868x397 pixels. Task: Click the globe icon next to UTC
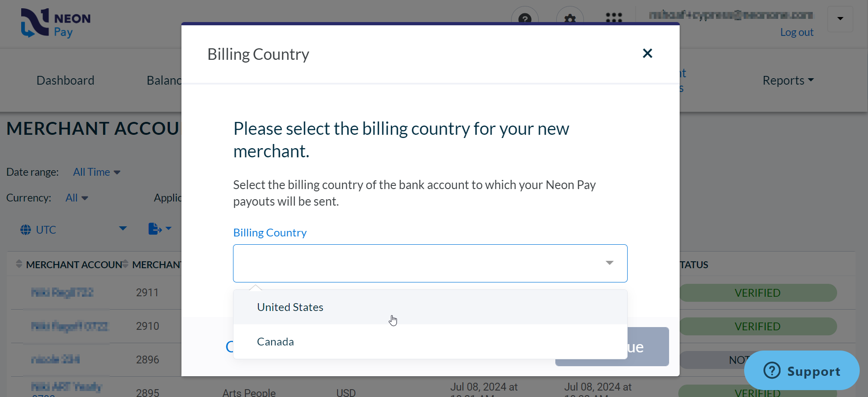pos(26,229)
